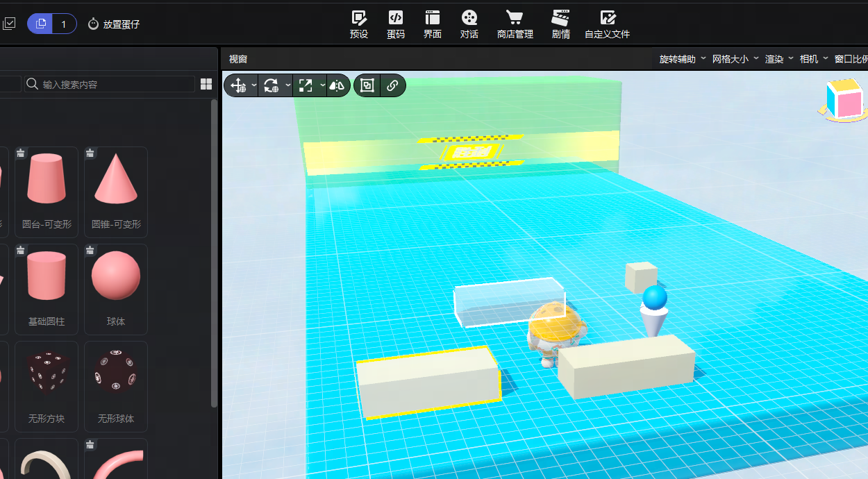Expand the 窗口比例 dropdown

851,59
